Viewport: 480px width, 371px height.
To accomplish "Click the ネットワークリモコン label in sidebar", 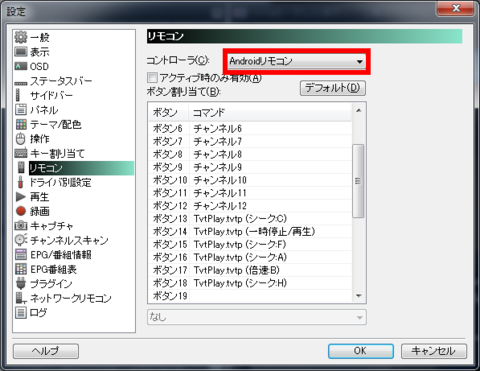I will [x=71, y=298].
